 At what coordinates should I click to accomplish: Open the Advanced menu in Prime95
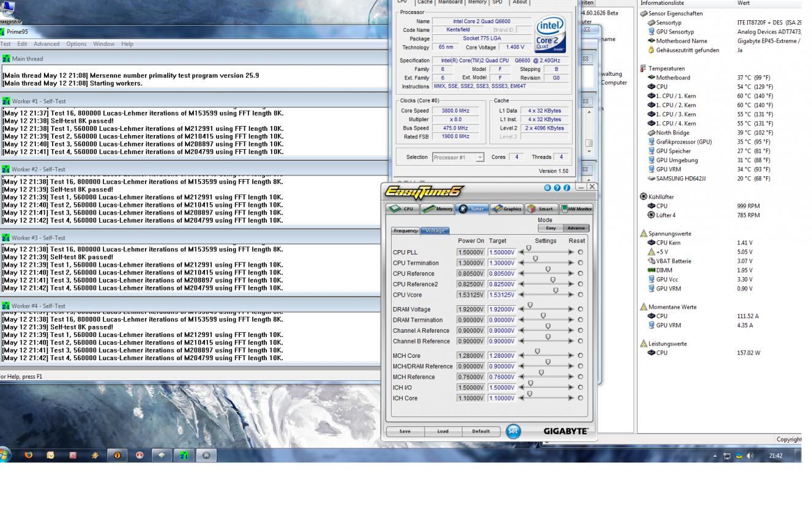(x=47, y=44)
